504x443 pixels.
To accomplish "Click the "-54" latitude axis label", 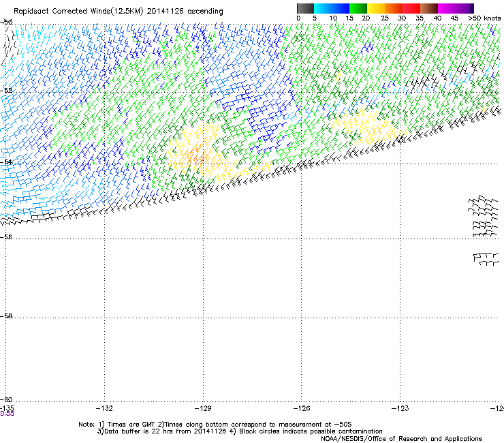I will (6, 162).
